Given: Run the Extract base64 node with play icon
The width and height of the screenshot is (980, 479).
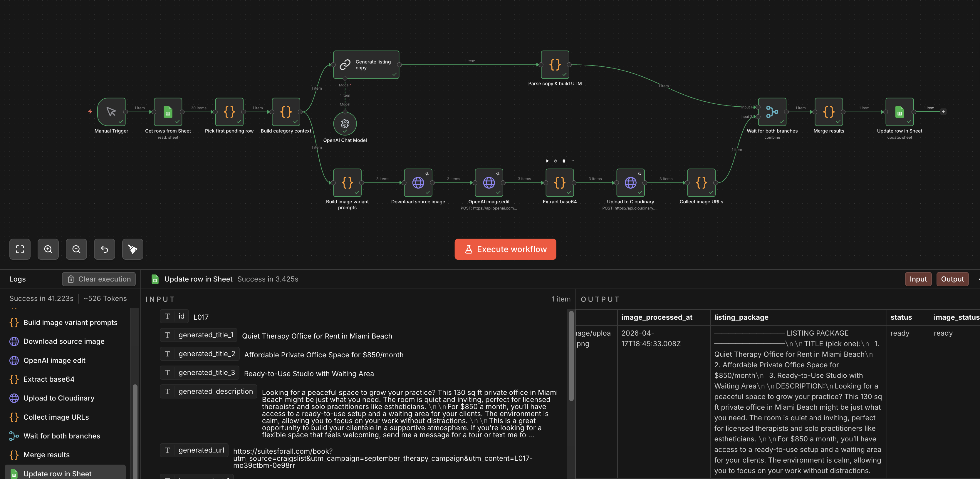Looking at the screenshot, I should click(548, 161).
